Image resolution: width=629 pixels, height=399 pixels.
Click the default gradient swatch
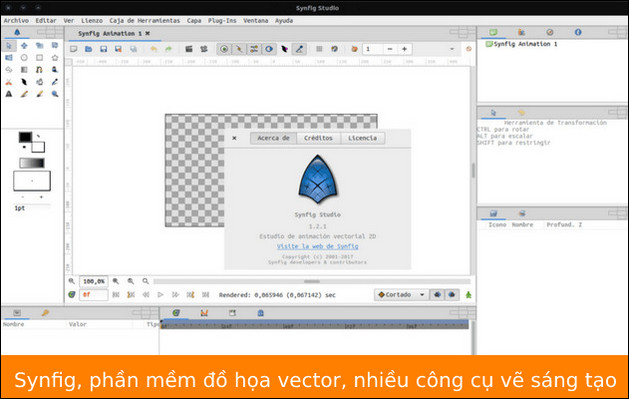tap(32, 163)
